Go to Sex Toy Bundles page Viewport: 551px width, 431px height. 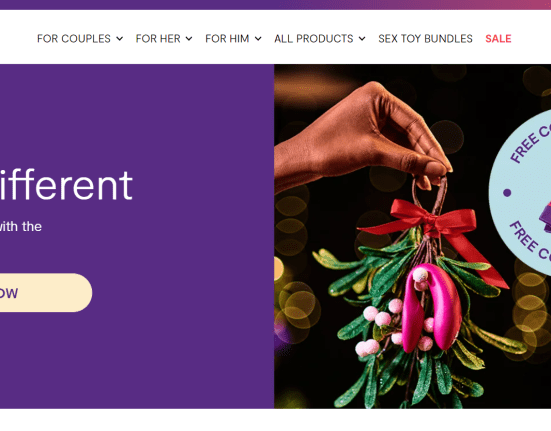coord(425,39)
